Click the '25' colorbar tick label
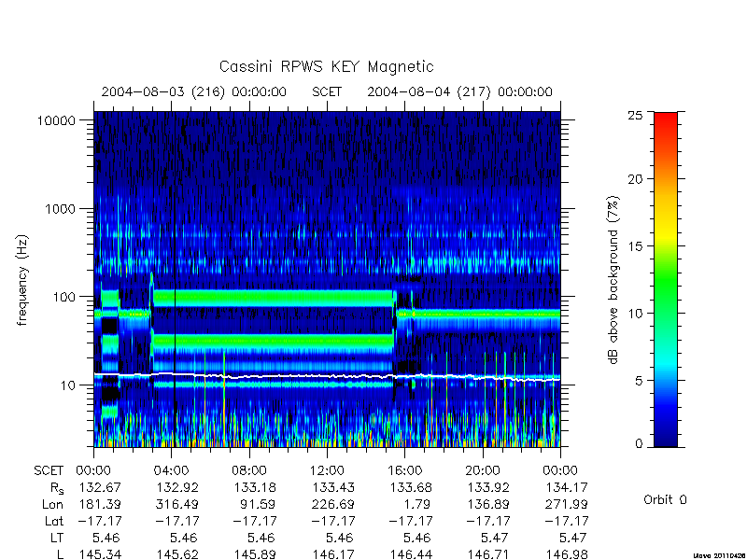 635,115
